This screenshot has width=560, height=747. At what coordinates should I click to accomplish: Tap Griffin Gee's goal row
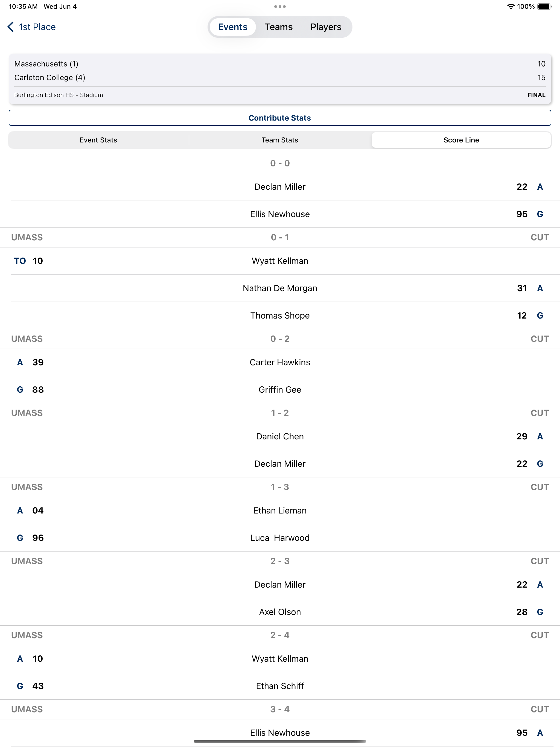[280, 390]
